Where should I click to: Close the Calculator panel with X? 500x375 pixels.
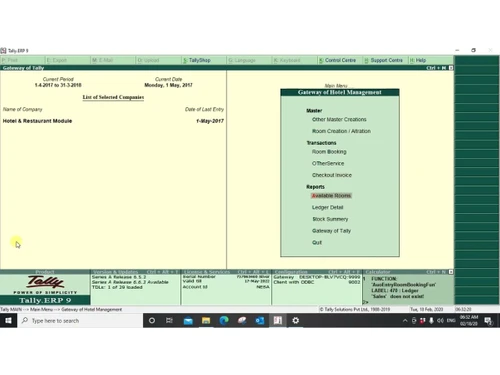pos(451,272)
